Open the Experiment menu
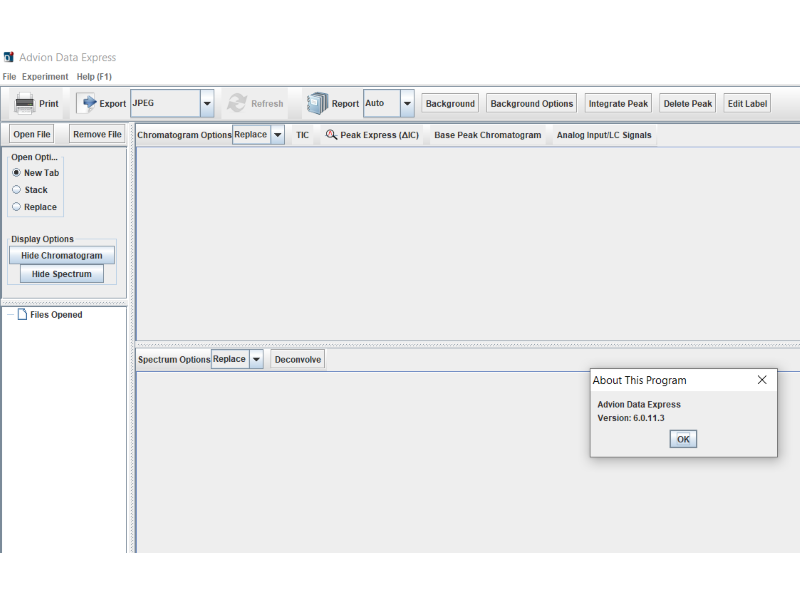 pos(45,77)
